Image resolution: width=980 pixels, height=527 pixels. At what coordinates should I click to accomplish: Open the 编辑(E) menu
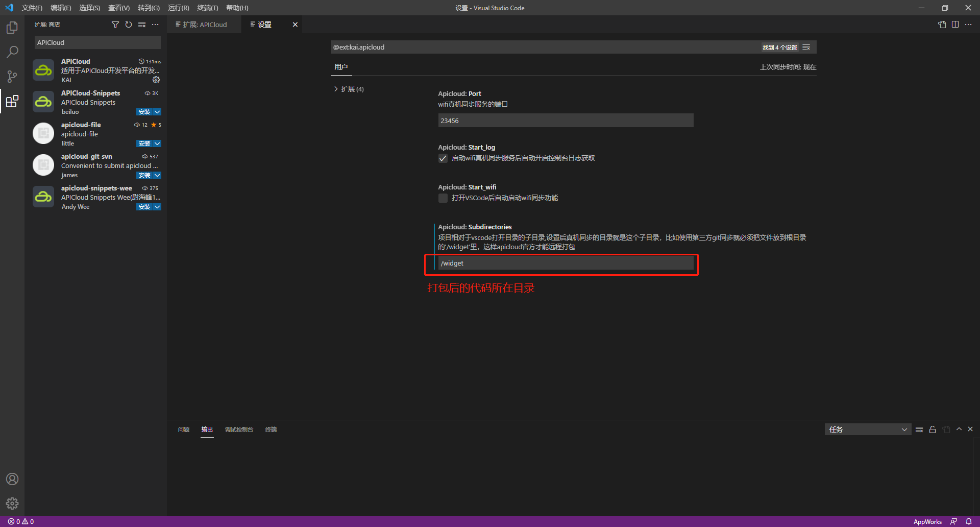(x=61, y=8)
